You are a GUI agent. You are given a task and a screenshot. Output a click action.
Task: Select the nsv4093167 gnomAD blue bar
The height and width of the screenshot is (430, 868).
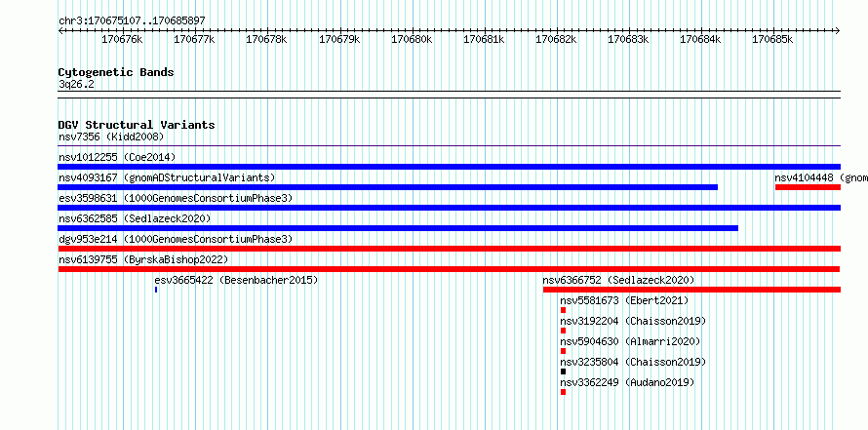click(388, 187)
